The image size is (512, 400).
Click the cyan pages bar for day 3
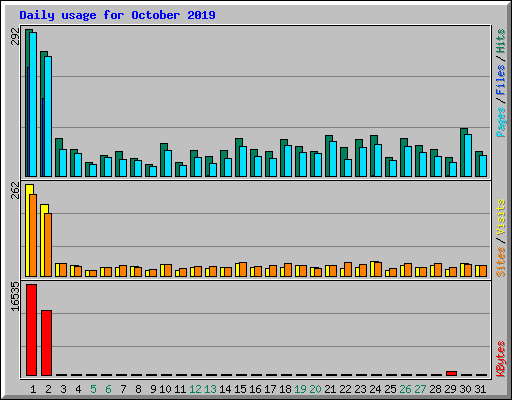63,163
